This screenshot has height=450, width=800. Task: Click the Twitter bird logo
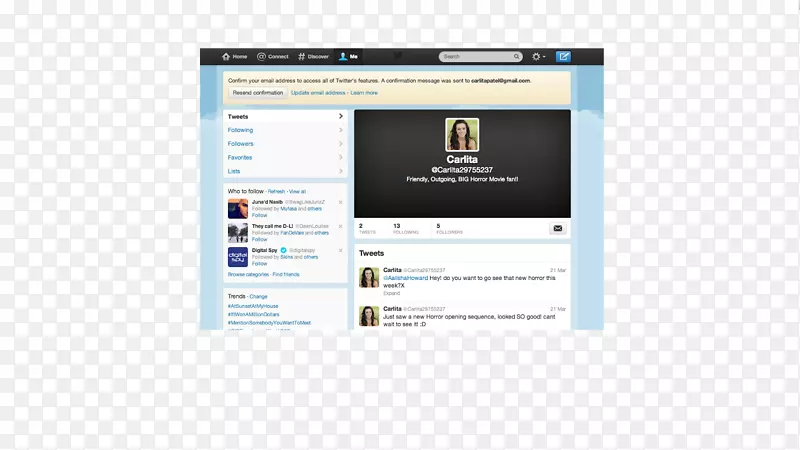point(398,56)
